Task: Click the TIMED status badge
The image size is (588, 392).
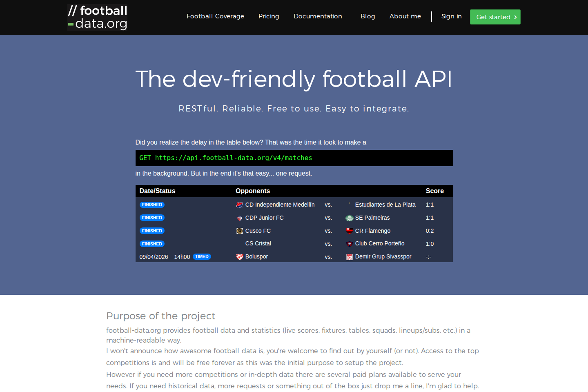Action: tap(202, 256)
